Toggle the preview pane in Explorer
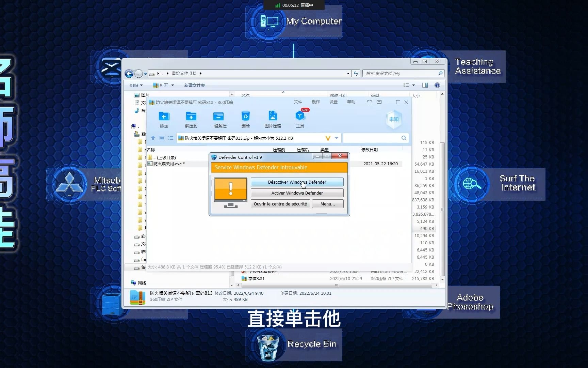This screenshot has height=368, width=588. coord(425,85)
